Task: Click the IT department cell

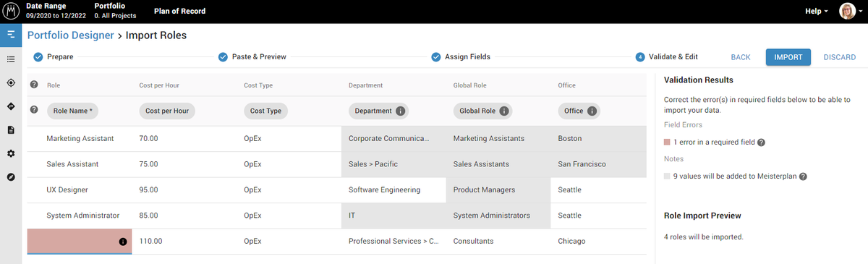Action: [393, 216]
